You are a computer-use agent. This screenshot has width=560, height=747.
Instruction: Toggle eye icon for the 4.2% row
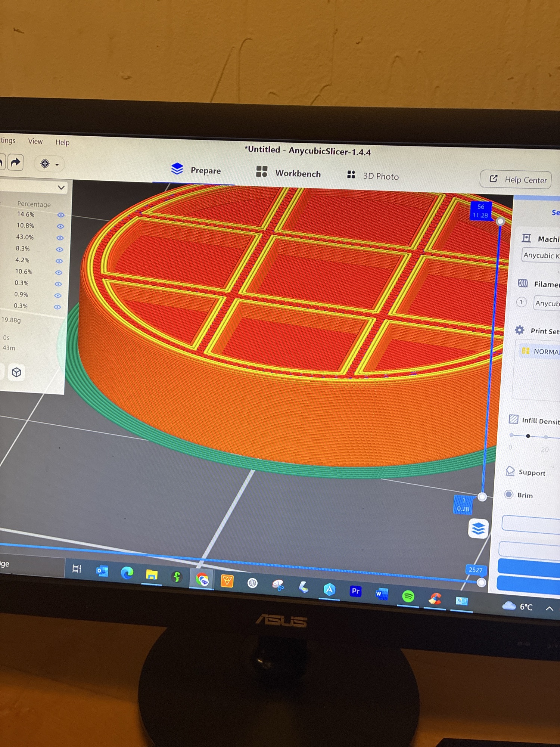point(59,261)
